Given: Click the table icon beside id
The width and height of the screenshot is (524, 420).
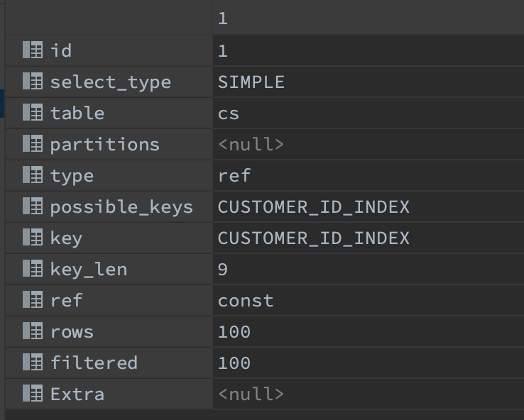Looking at the screenshot, I should pos(33,50).
